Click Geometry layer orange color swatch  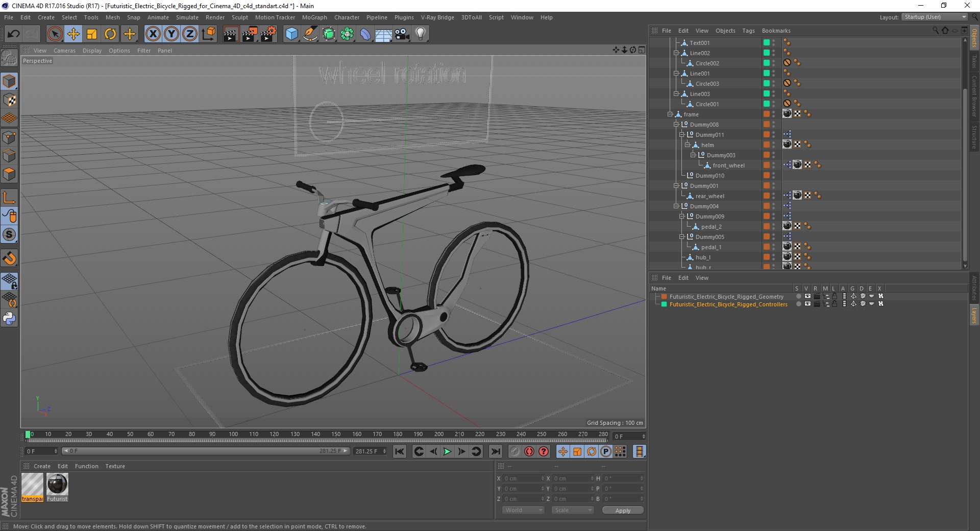point(664,296)
